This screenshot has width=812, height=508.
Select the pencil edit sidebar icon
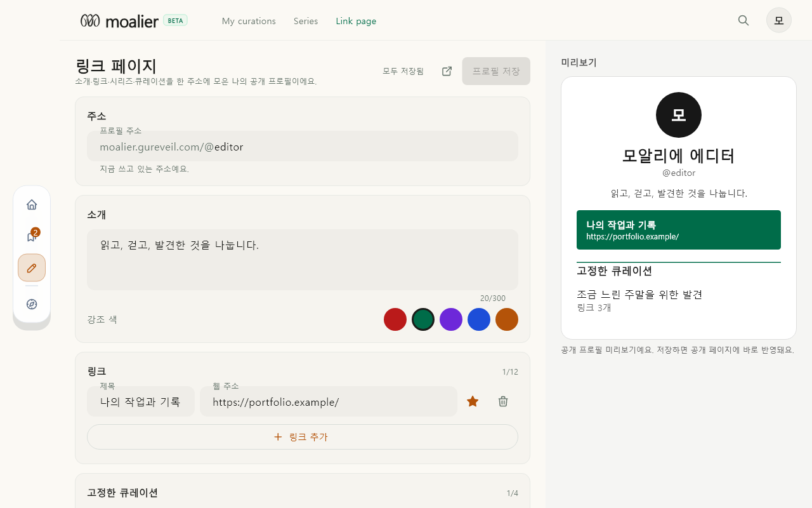[x=32, y=267]
